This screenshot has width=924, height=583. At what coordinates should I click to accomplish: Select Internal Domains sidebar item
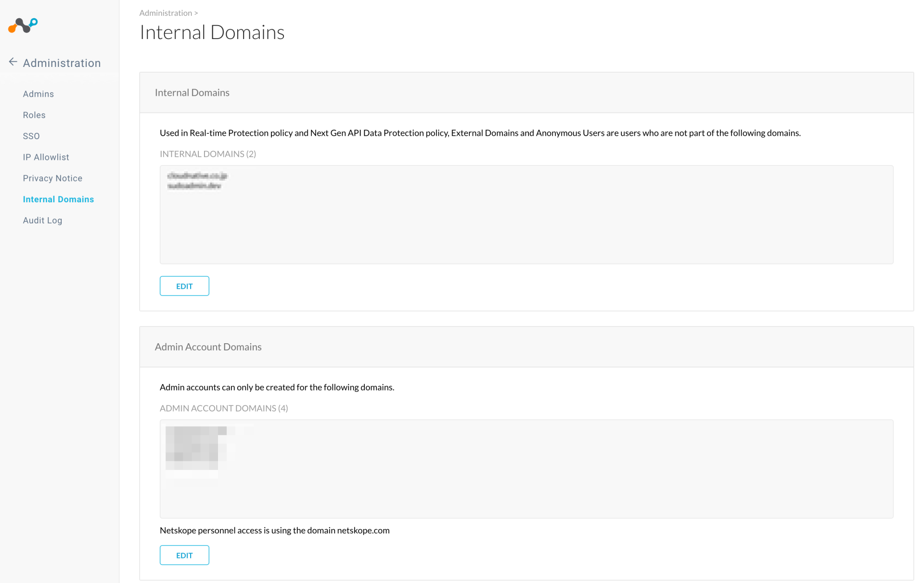pyautogui.click(x=58, y=199)
